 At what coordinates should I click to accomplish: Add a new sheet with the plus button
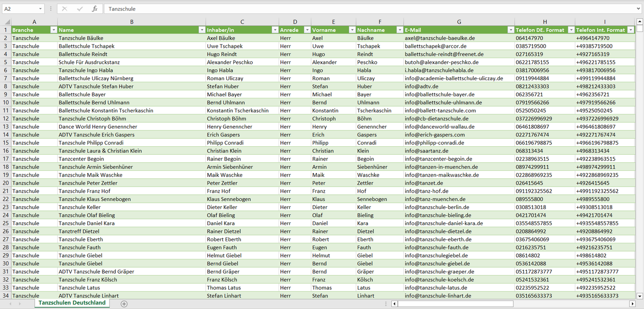coord(124,304)
